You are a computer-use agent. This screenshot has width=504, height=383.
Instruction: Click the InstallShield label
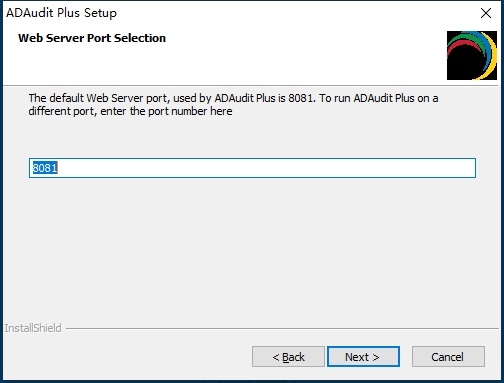(33, 328)
